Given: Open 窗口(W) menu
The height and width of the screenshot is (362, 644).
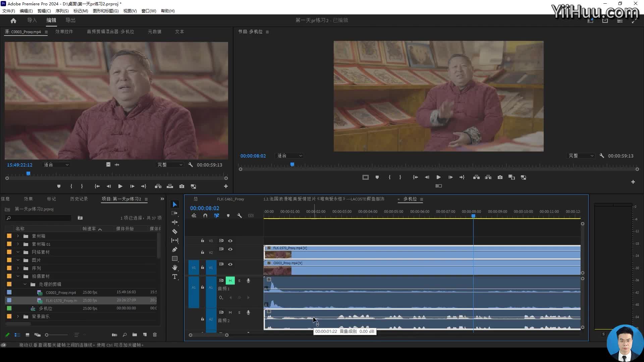Looking at the screenshot, I should 149,11.
